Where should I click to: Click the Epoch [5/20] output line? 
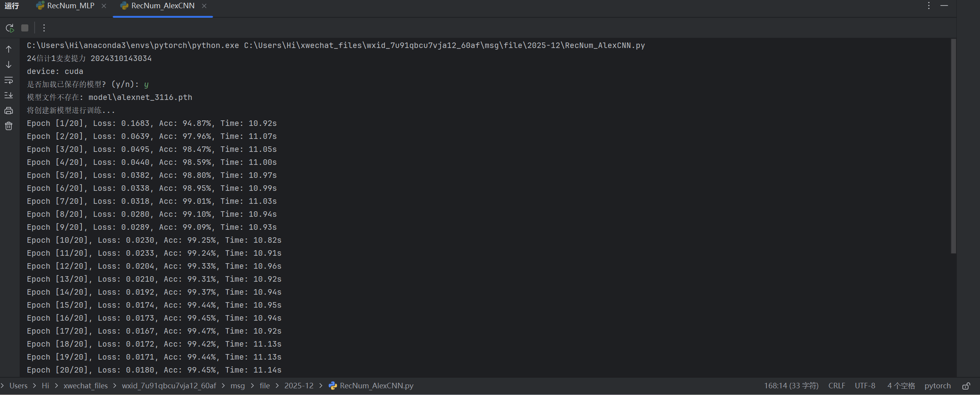(x=152, y=175)
